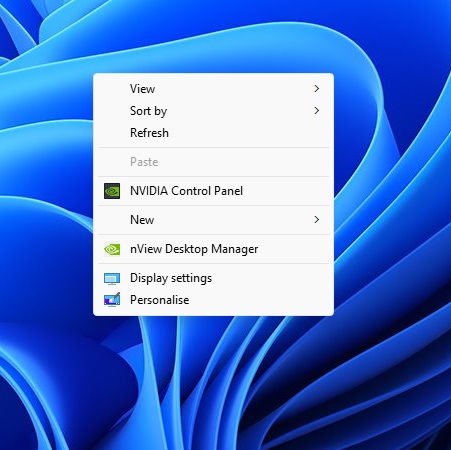Expand the Sort by submenu arrow
Viewport: 451px width, 450px height.
tap(317, 111)
